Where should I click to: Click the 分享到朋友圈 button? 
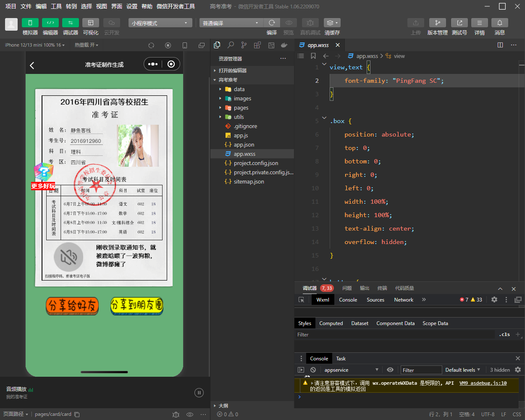coord(136,305)
